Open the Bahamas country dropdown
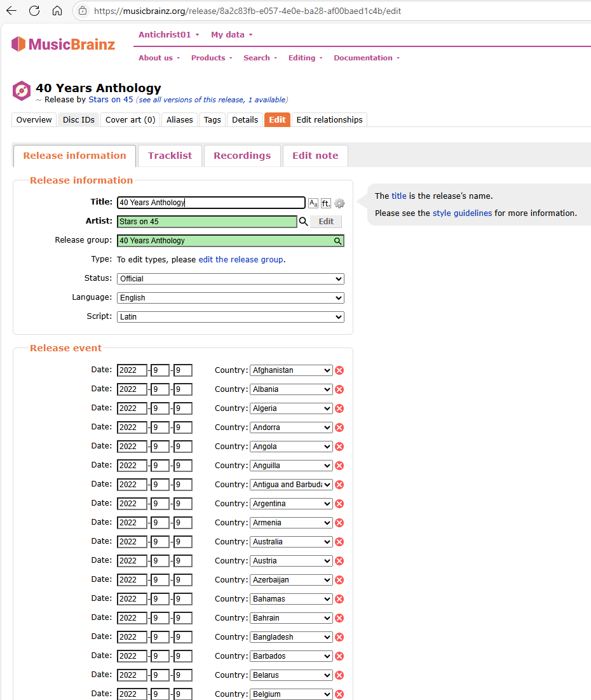591x700 pixels. coord(291,598)
